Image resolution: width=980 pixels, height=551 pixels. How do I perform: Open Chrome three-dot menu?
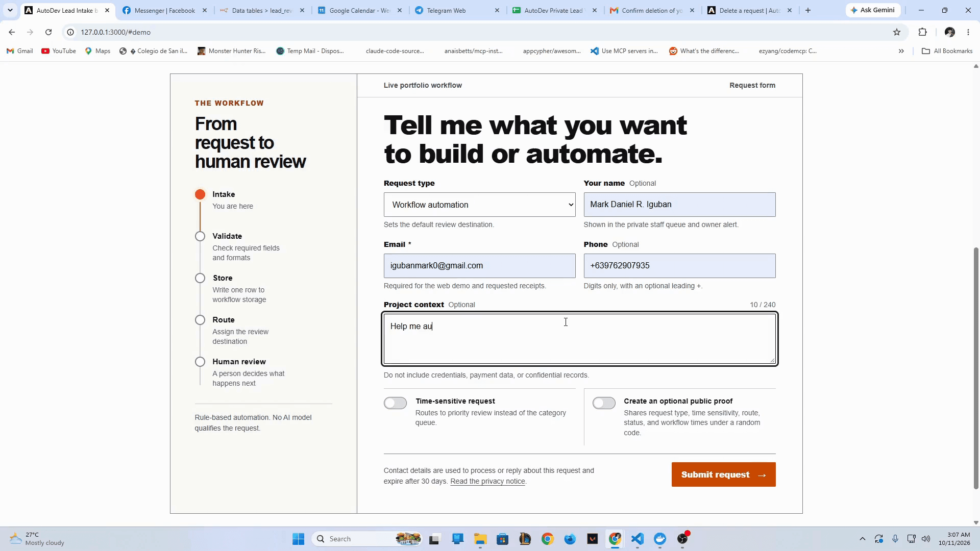(x=968, y=32)
